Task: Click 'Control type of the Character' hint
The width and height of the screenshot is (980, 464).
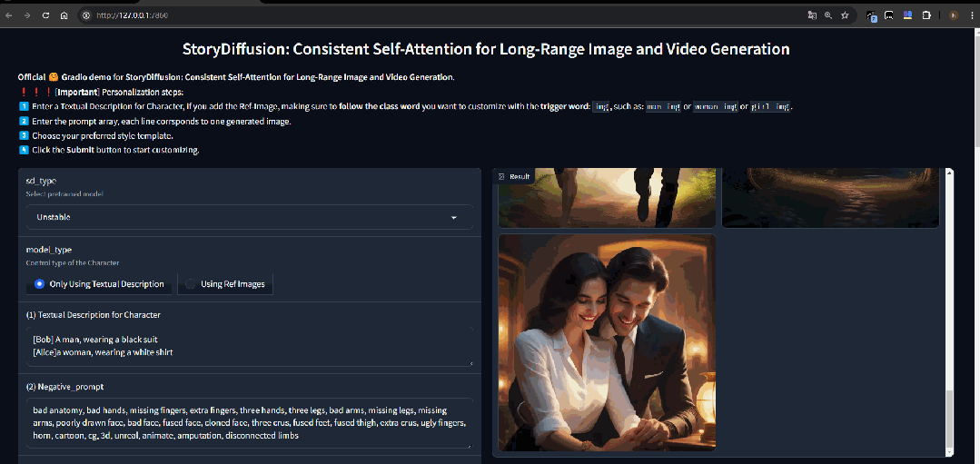Action: [73, 263]
